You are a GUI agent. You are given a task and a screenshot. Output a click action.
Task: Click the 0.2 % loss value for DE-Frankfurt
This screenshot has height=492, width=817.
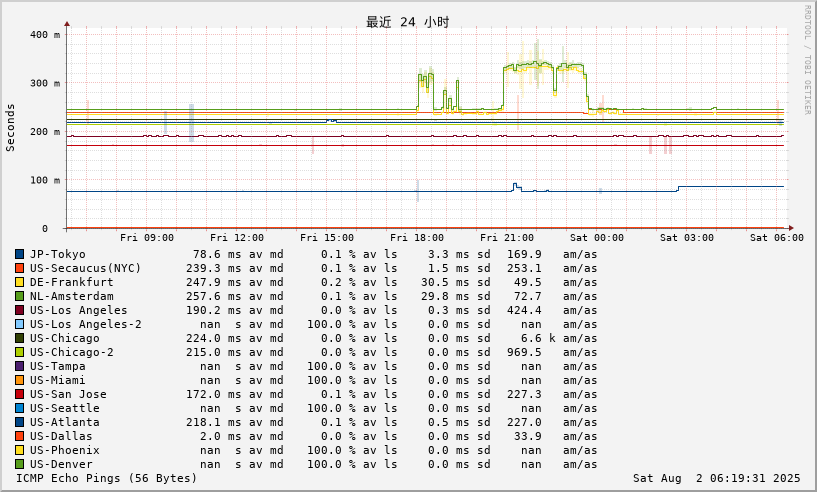[x=338, y=282]
